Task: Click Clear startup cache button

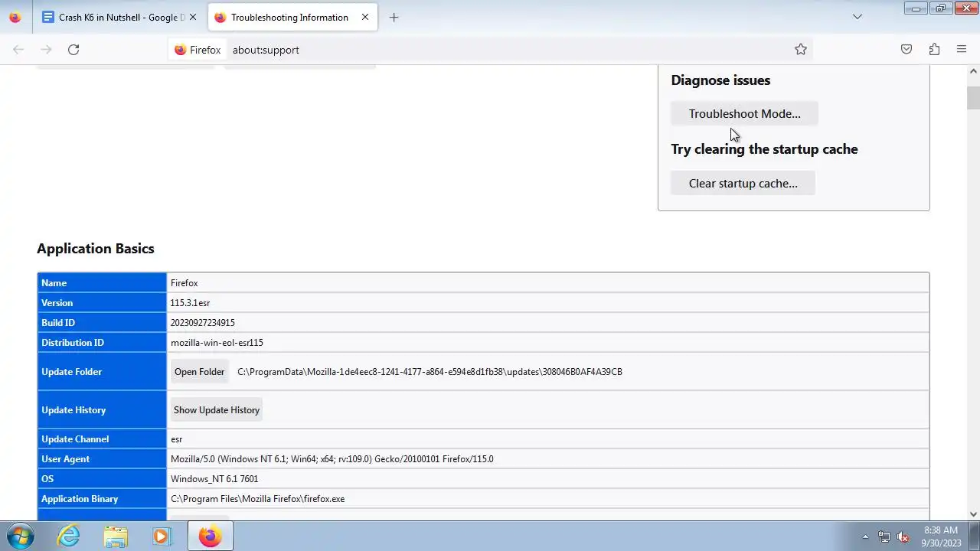Action: [x=743, y=183]
